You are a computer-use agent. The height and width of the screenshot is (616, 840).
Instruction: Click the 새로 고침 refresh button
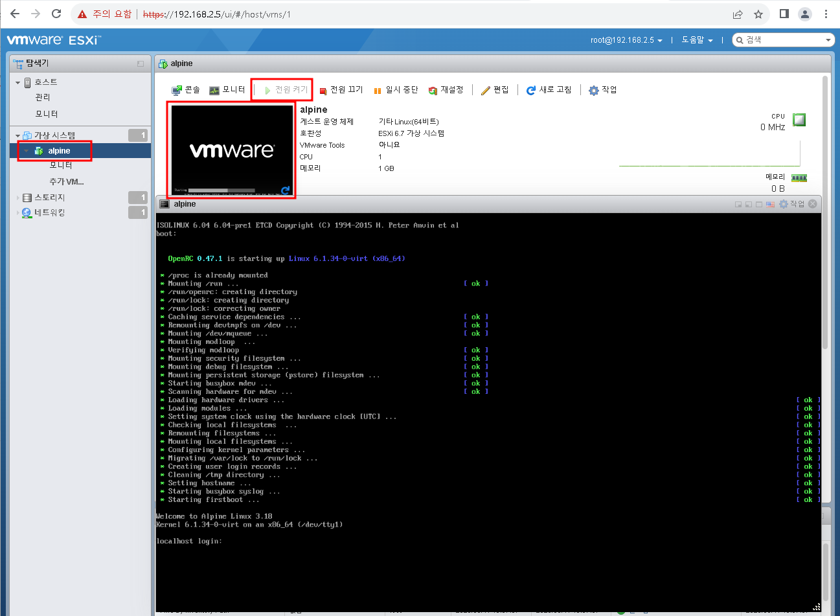[x=549, y=90]
